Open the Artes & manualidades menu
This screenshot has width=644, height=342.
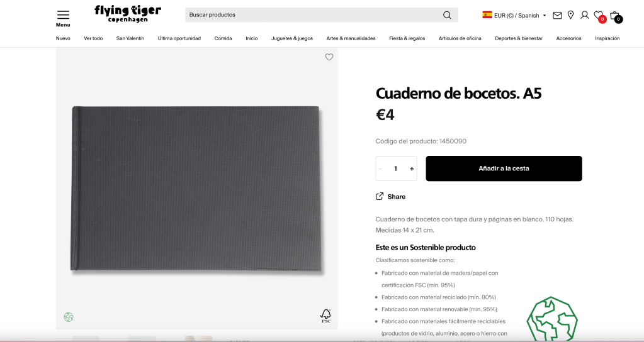tap(351, 38)
